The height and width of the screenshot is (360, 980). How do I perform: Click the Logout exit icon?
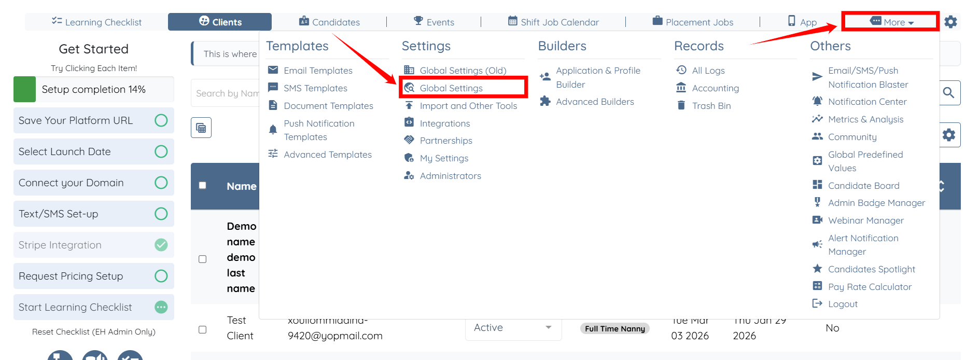(x=817, y=303)
